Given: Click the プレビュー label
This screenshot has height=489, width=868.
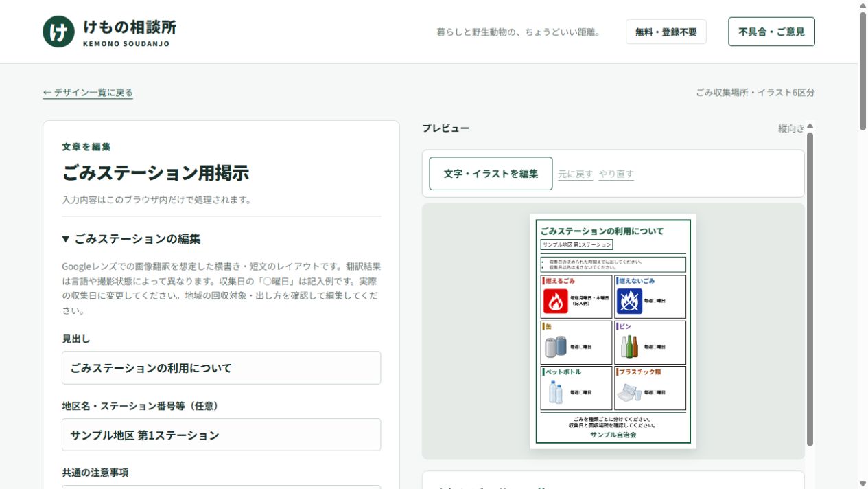Looking at the screenshot, I should coord(446,128).
